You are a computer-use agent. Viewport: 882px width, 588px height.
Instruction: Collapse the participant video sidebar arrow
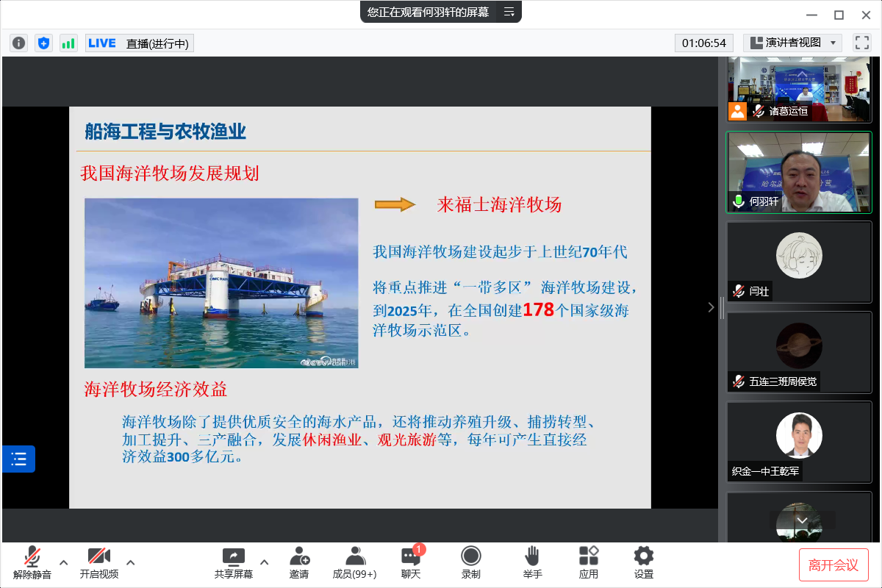pyautogui.click(x=711, y=307)
